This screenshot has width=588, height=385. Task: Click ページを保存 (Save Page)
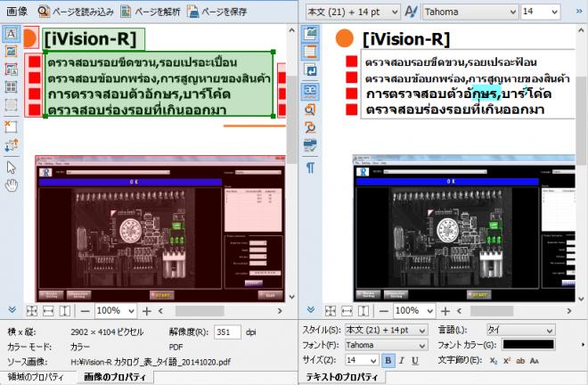click(x=217, y=12)
